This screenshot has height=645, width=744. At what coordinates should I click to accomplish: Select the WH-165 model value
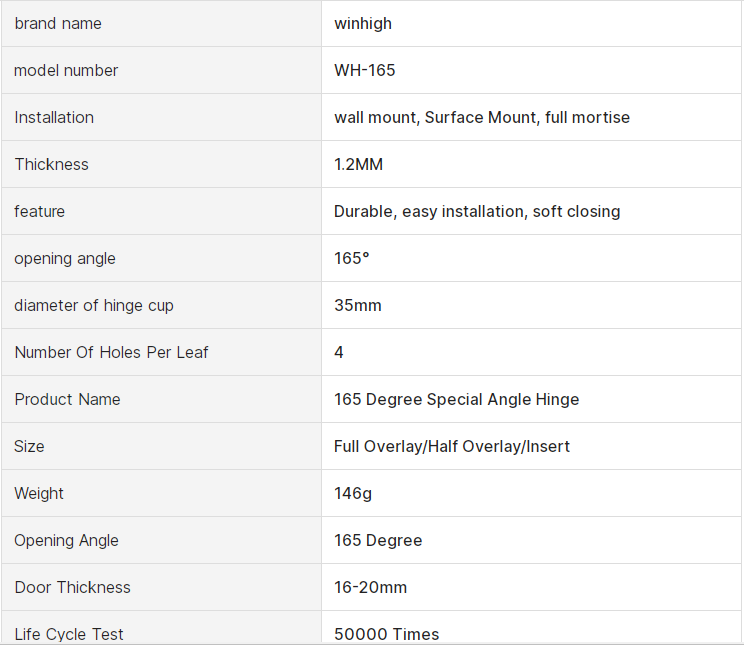(365, 70)
